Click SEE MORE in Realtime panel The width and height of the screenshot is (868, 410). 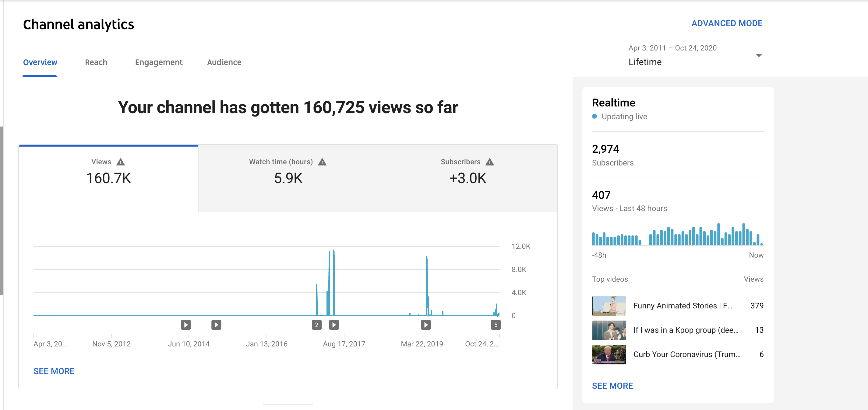(612, 386)
